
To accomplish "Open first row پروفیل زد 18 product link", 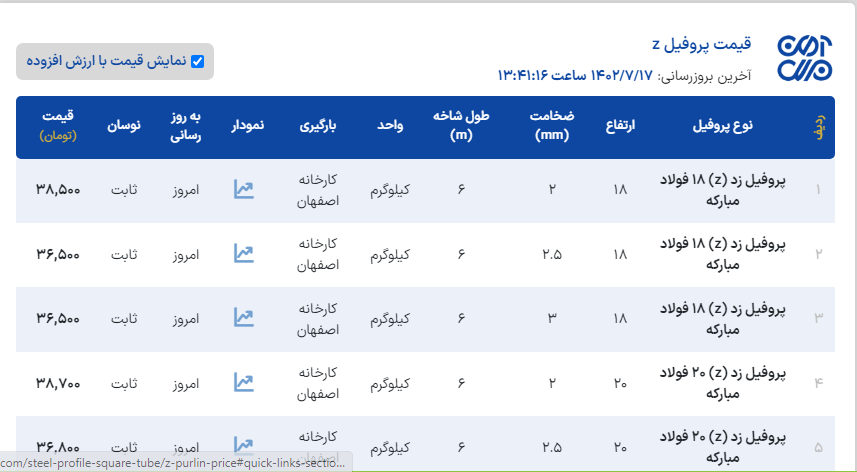I will pyautogui.click(x=725, y=189).
